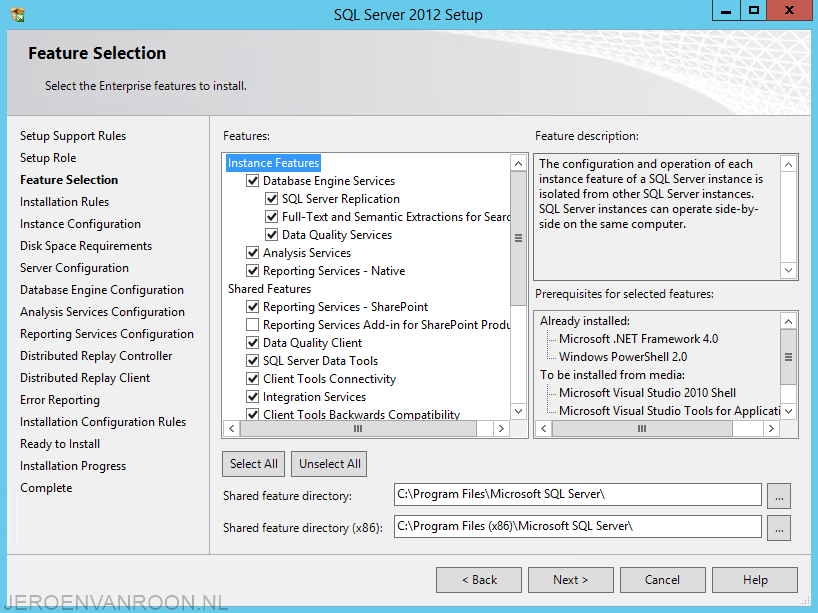The height and width of the screenshot is (613, 818).
Task: Uncheck SQL Server Data Tools
Action: (252, 360)
